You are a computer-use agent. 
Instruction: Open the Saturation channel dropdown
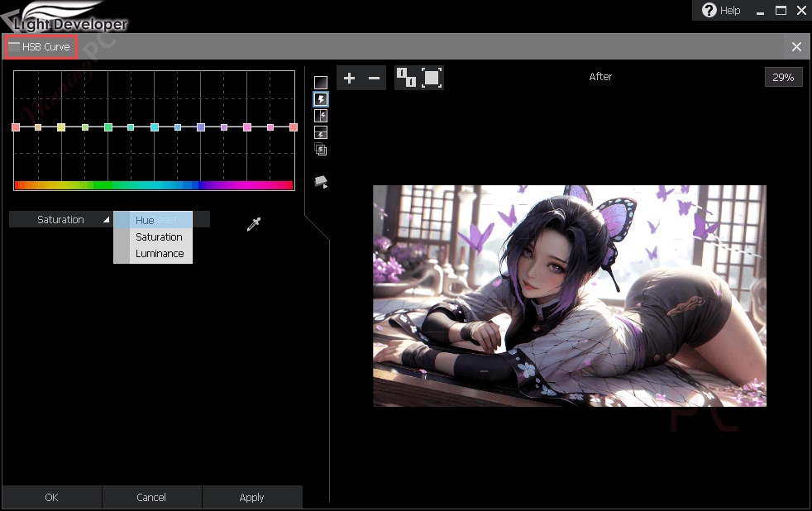point(60,219)
